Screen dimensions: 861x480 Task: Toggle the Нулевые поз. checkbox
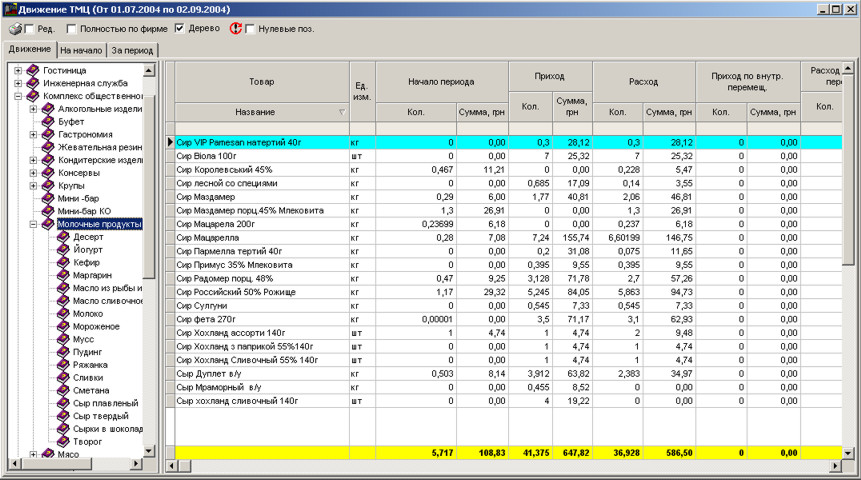point(250,29)
